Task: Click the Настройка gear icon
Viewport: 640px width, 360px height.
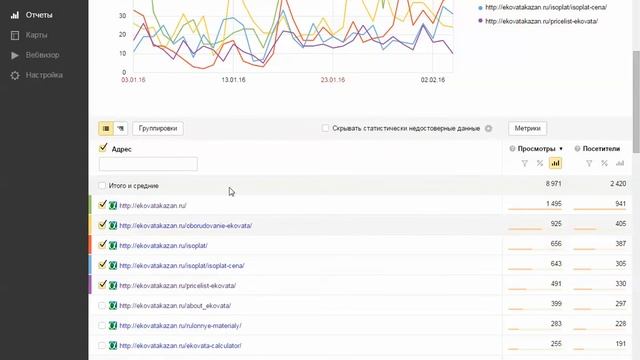Action: tap(15, 75)
